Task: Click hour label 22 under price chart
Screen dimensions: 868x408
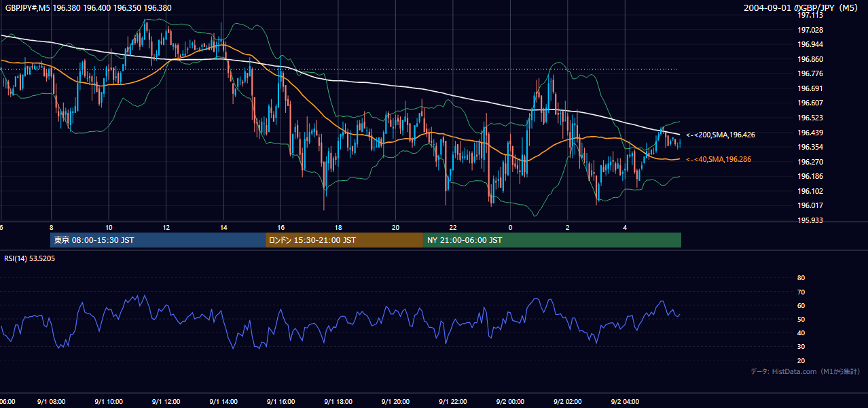Action: [452, 227]
